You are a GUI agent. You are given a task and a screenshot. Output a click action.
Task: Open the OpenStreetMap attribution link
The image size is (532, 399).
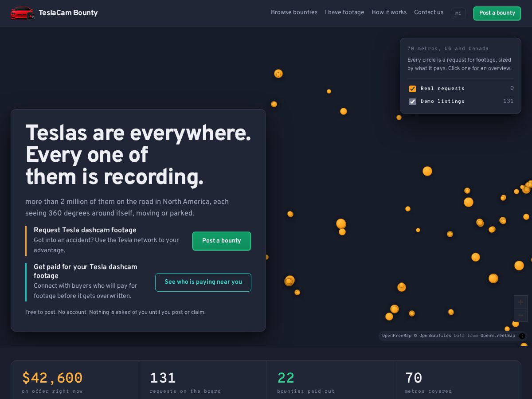(x=498, y=336)
